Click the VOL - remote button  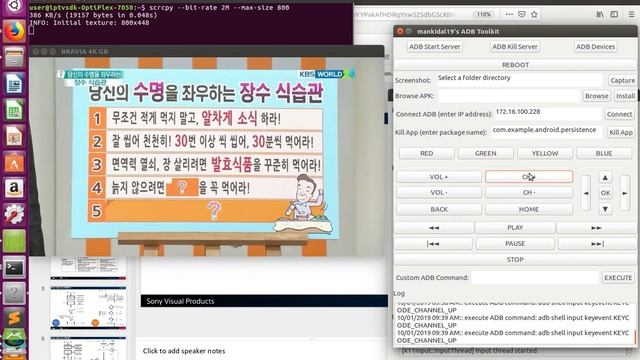[439, 193]
